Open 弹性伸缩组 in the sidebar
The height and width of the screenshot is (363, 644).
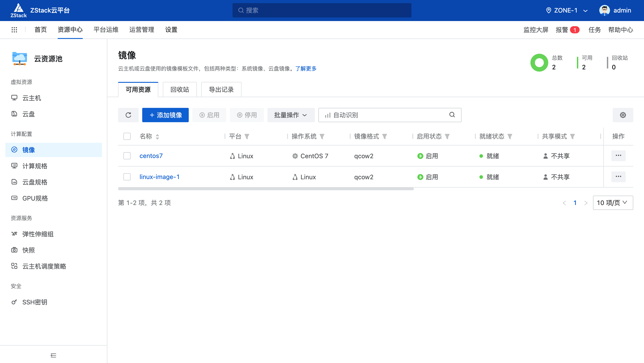coord(53,234)
